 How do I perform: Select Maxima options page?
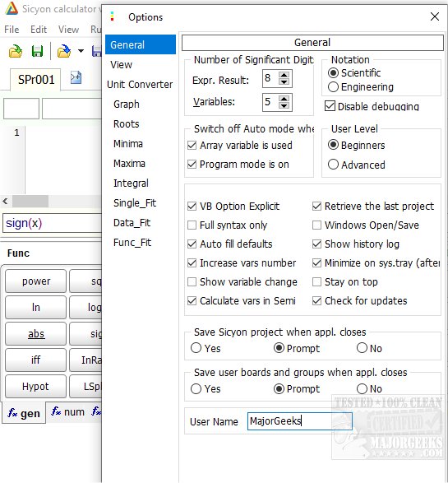[x=129, y=163]
